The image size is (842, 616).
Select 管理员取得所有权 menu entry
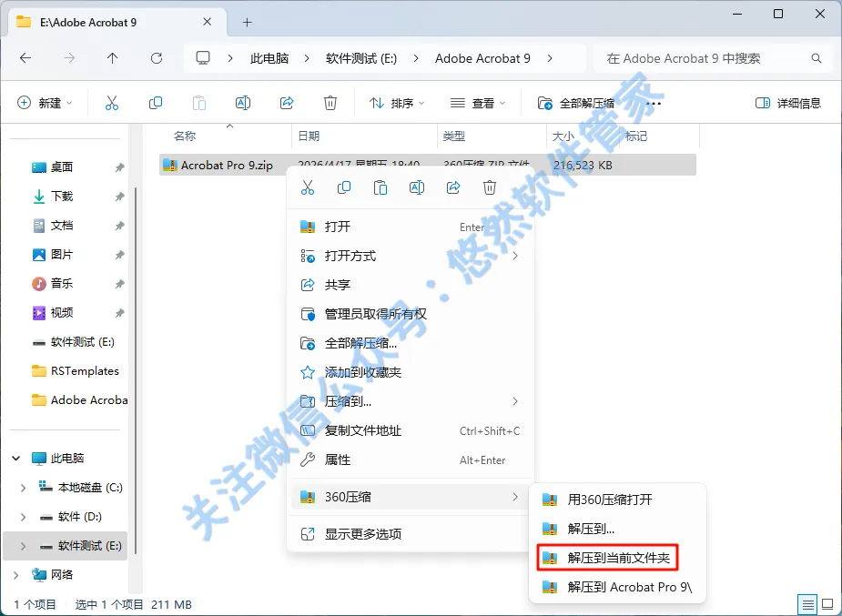[411, 314]
